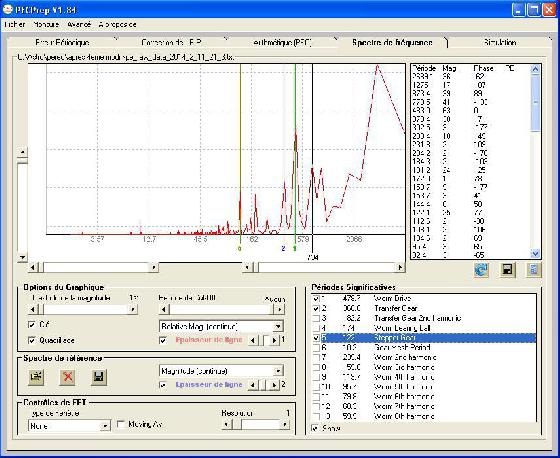Click the Mag column header
Viewport: 560px width, 458px height.
pyautogui.click(x=449, y=68)
